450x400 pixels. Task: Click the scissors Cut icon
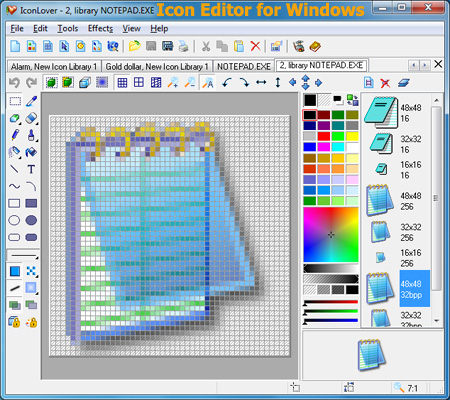[x=206, y=46]
